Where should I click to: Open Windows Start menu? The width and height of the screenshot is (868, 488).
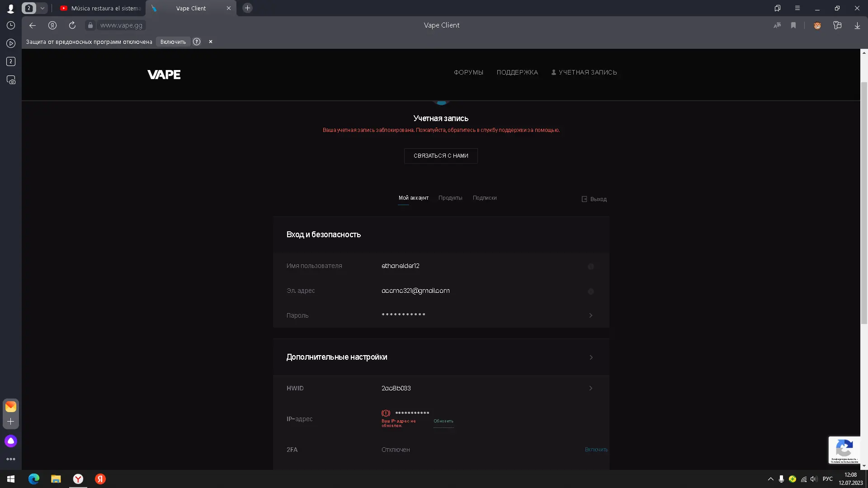click(x=11, y=479)
